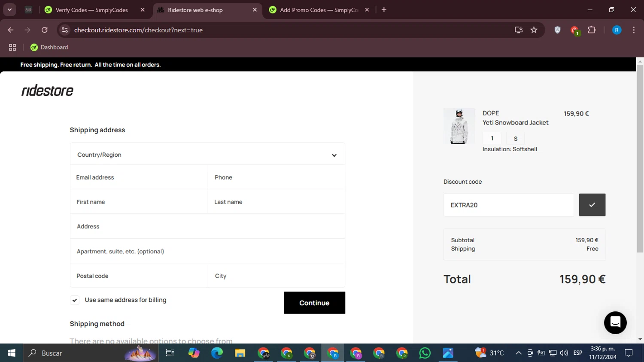644x362 pixels.
Task: Open the Dashboard bookmark
Action: 49,47
